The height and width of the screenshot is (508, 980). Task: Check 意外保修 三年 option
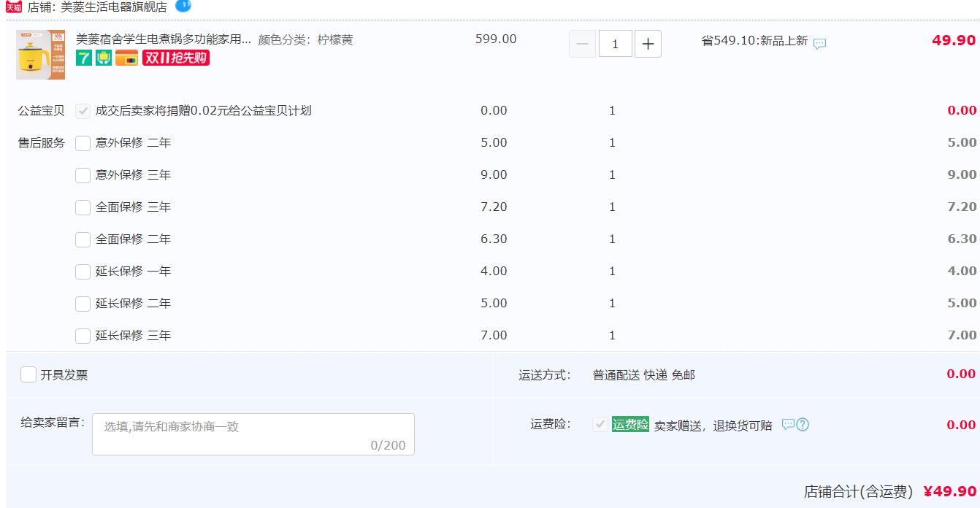coord(83,175)
